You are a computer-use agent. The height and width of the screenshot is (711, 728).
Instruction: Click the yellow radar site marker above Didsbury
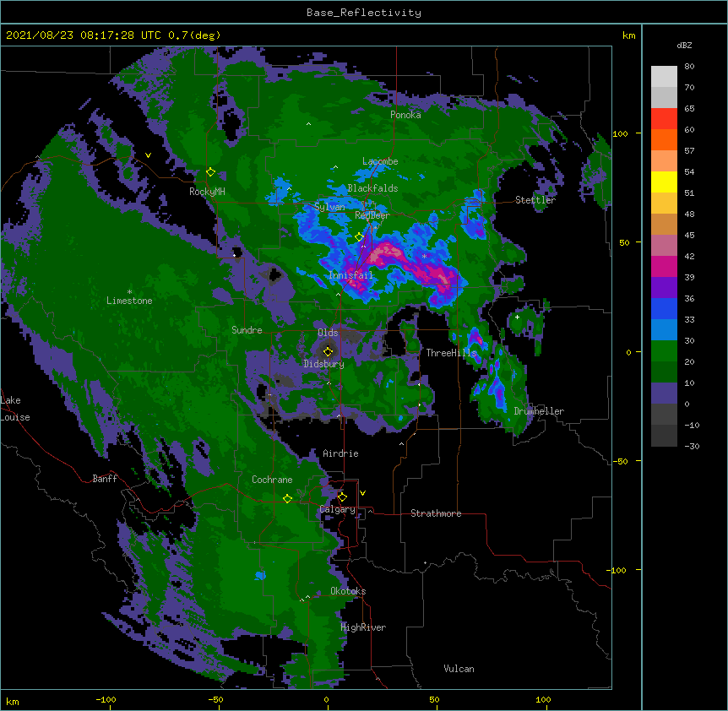[x=329, y=351]
